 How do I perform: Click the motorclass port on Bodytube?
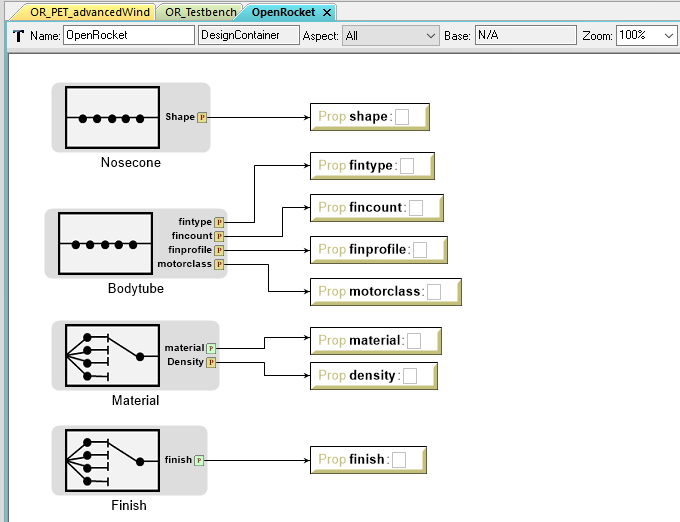point(219,264)
